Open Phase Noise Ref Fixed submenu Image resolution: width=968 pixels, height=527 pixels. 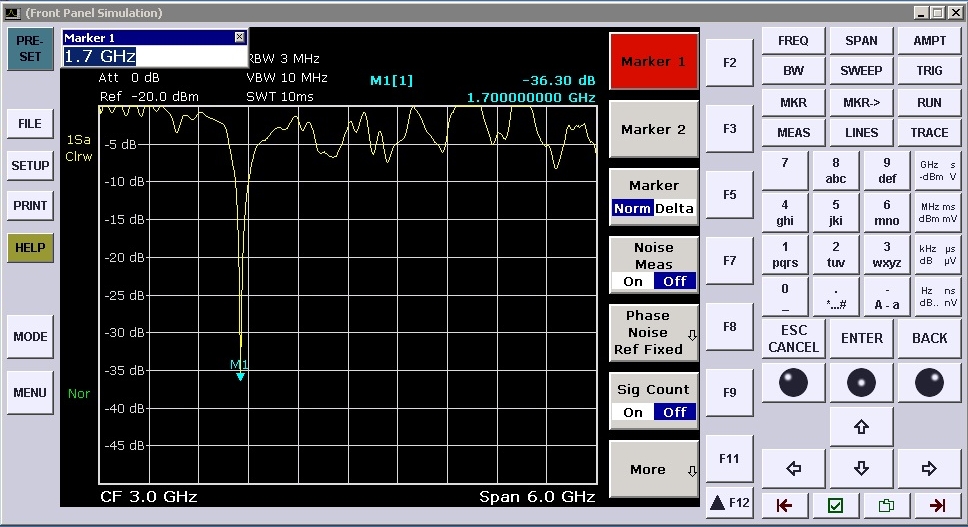coord(654,333)
